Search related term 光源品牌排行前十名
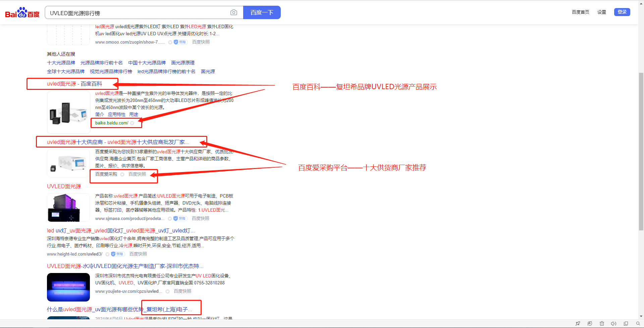Viewport: 644px width, 328px height. tap(101, 63)
